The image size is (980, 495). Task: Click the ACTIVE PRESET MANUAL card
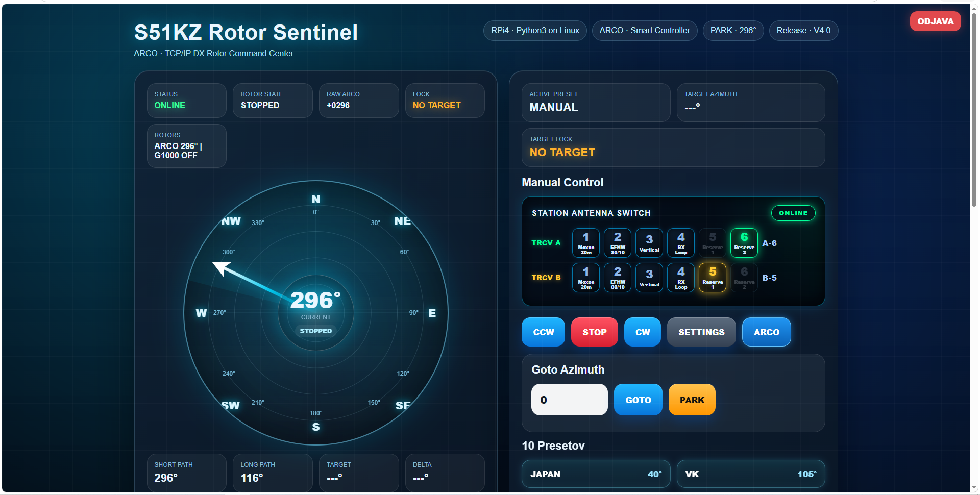coord(596,103)
